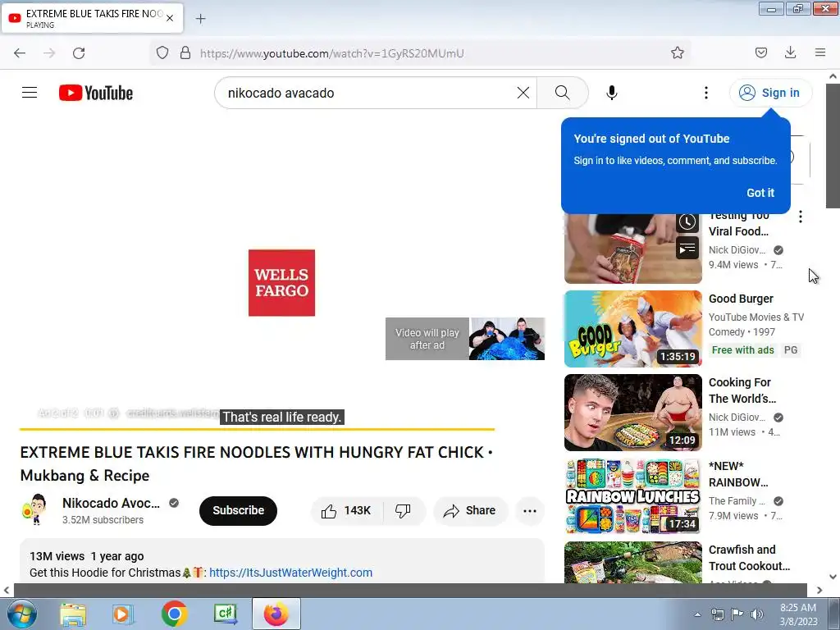Launch Google Chrome from taskbar
This screenshot has height=630, width=840.
click(x=174, y=614)
